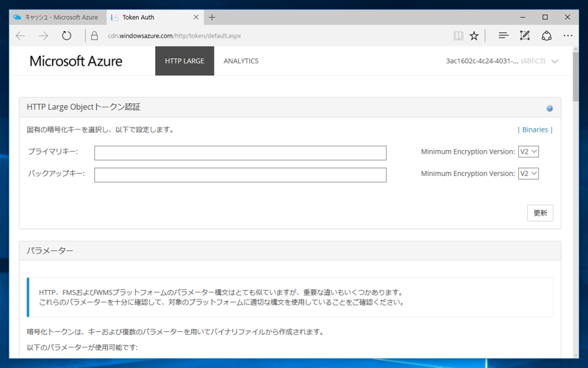588x368 pixels.
Task: Open a new tab with plus button
Action: 212,17
